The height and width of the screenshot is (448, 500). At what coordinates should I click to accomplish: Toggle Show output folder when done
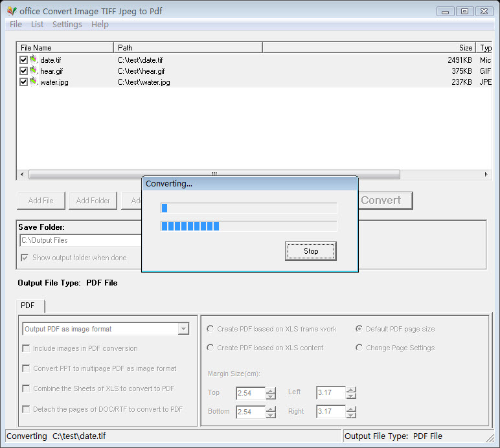tap(25, 258)
